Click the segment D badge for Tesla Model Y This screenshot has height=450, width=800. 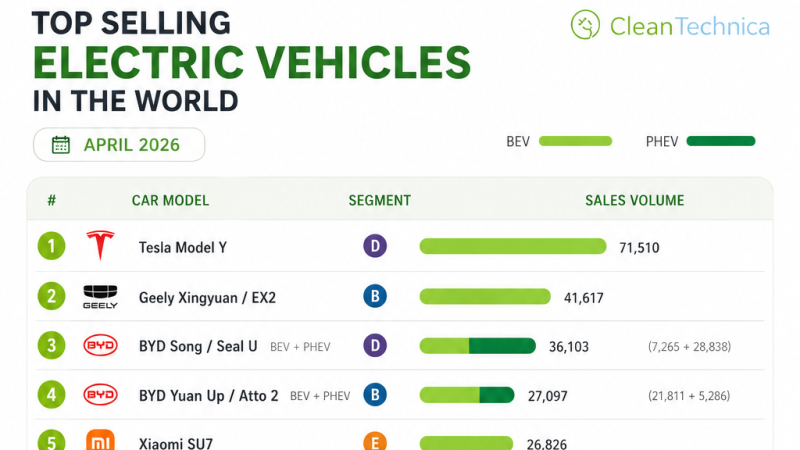click(x=375, y=246)
